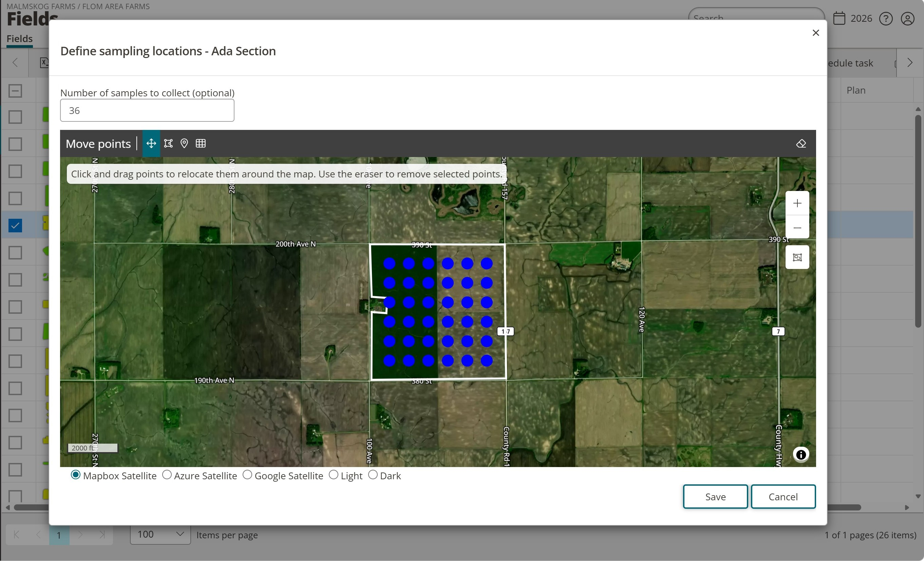Image resolution: width=924 pixels, height=561 pixels.
Task: Click the vertical scrollbar thumb
Action: tap(918, 221)
